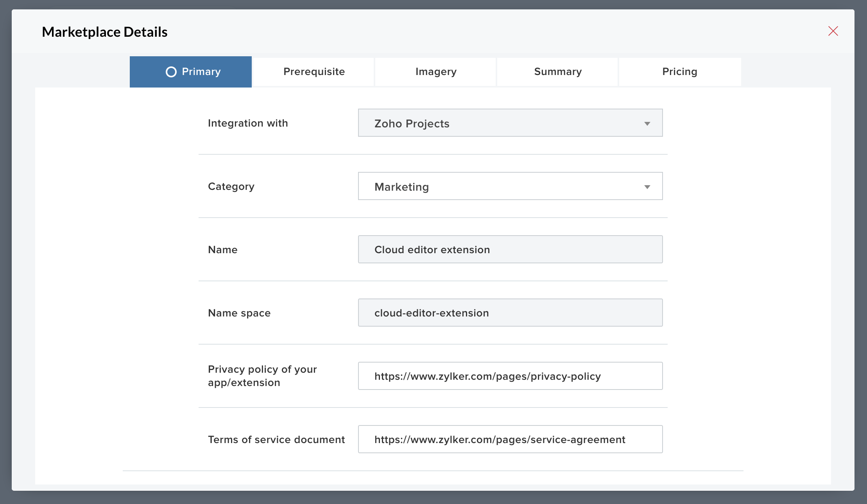Screen dimensions: 867x504
Task: Close the Marketplace Details dialog
Action: coord(833,31)
